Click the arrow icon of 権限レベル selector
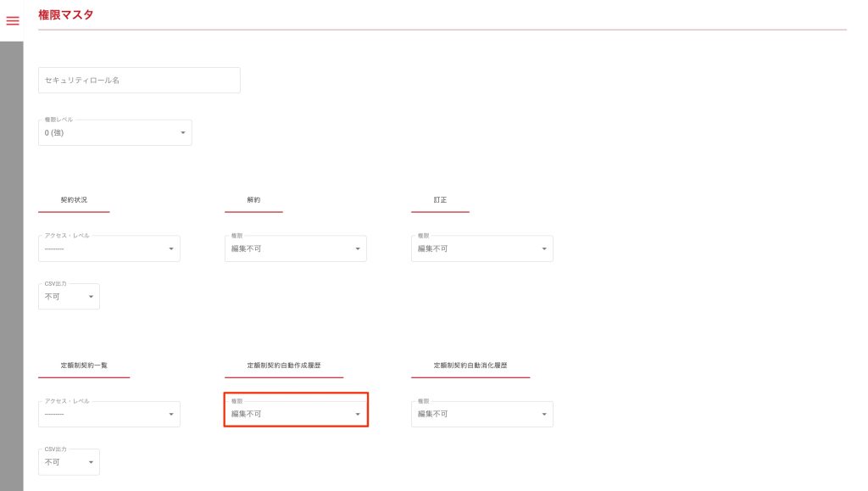Image resolution: width=868 pixels, height=491 pixels. [x=183, y=133]
